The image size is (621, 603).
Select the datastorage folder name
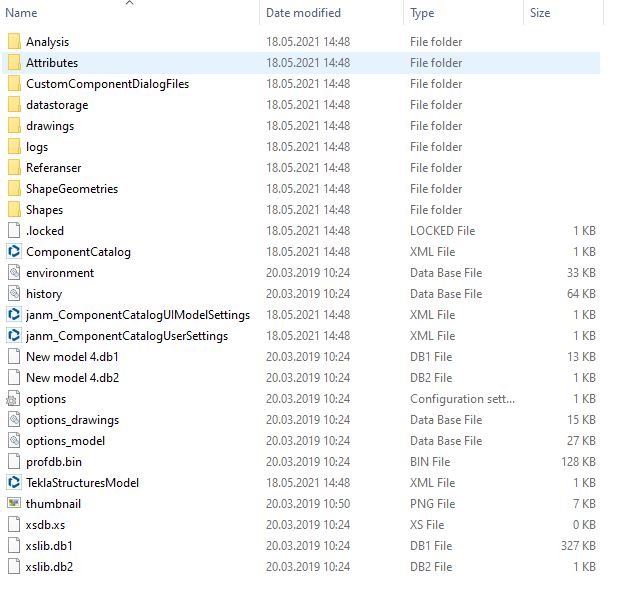57,105
